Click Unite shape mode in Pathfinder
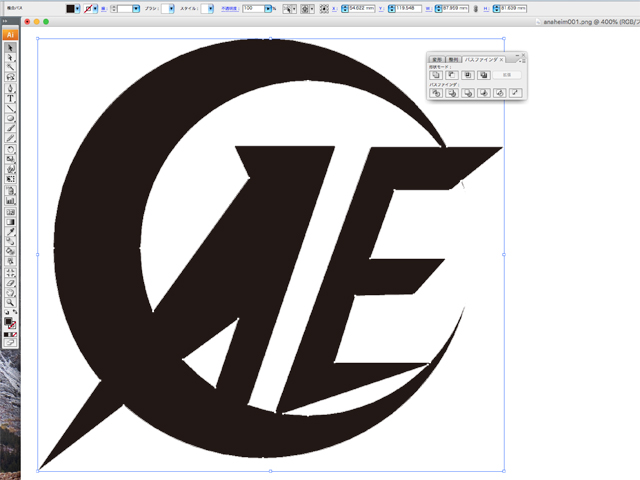 coord(436,75)
